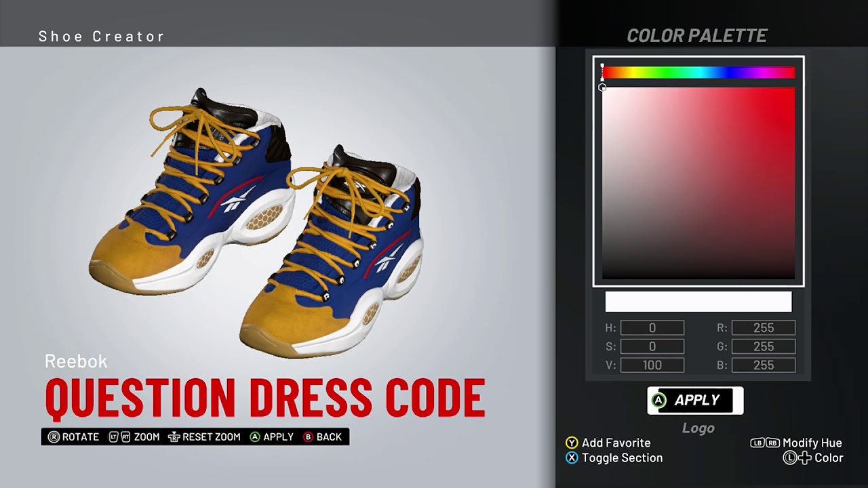Click the red B Back icon
The height and width of the screenshot is (488, 868).
click(309, 437)
